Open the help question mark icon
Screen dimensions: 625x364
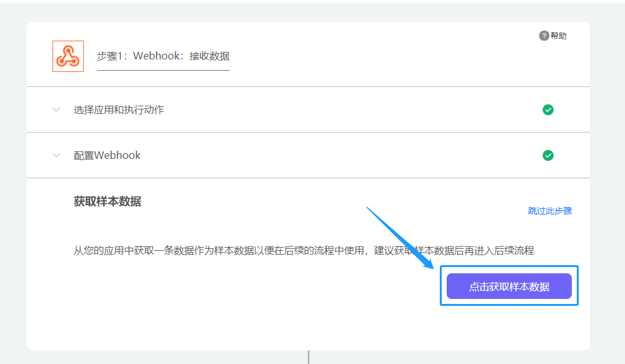pos(544,36)
